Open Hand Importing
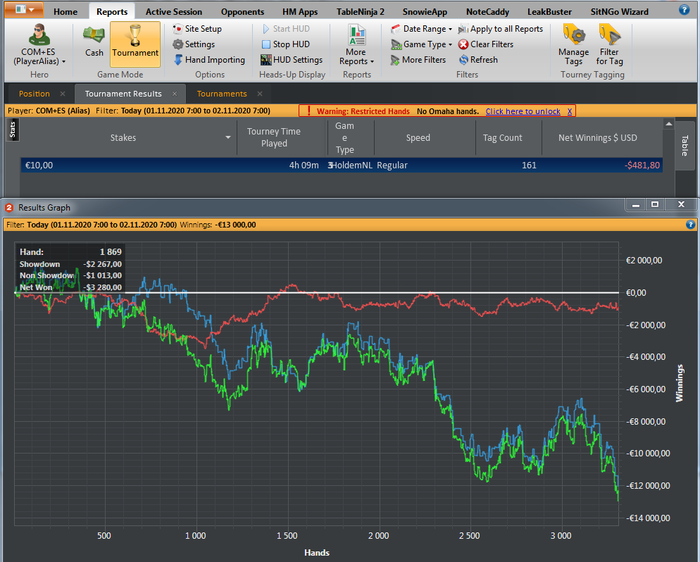The image size is (700, 562). click(x=209, y=60)
